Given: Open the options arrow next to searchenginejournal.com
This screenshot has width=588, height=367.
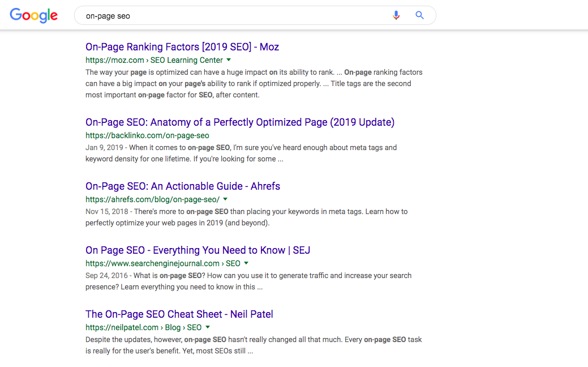Looking at the screenshot, I should click(246, 263).
